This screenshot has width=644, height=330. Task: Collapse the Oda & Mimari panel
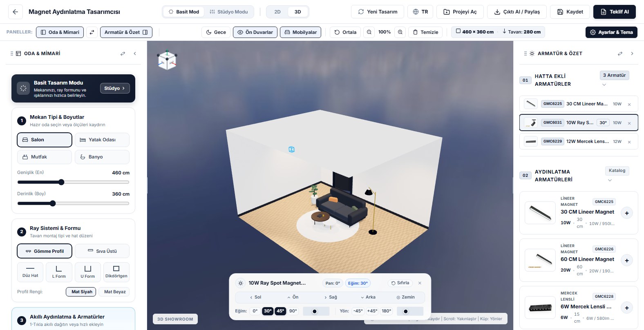[135, 54]
